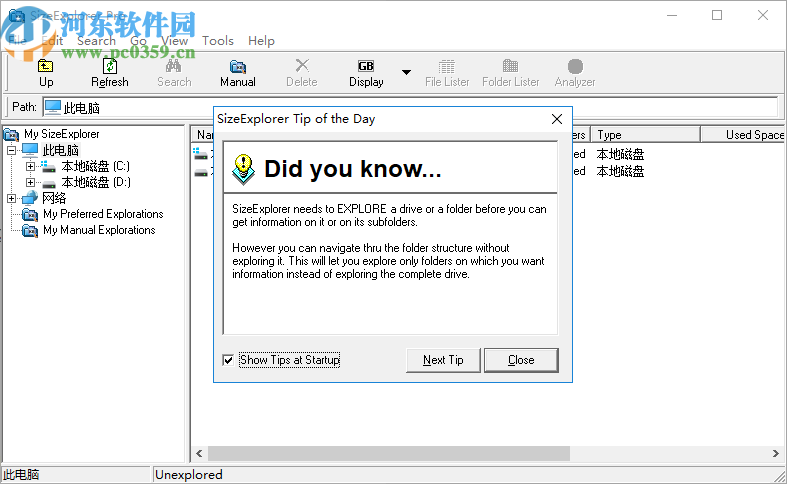The width and height of the screenshot is (787, 484).
Task: Open the File Lister tool
Action: (447, 73)
